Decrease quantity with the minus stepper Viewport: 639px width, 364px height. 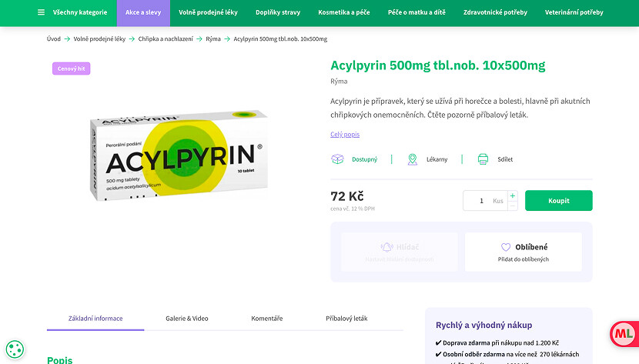pyautogui.click(x=513, y=205)
